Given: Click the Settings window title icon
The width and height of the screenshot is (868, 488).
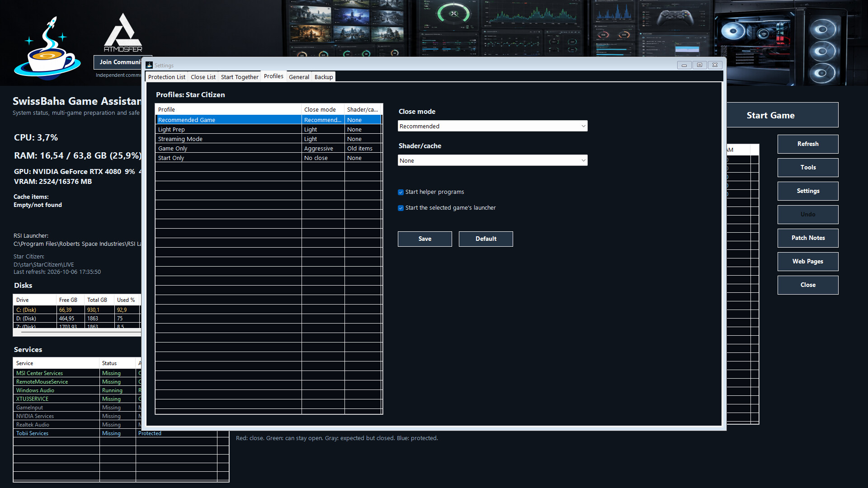Looking at the screenshot, I should click(x=149, y=65).
